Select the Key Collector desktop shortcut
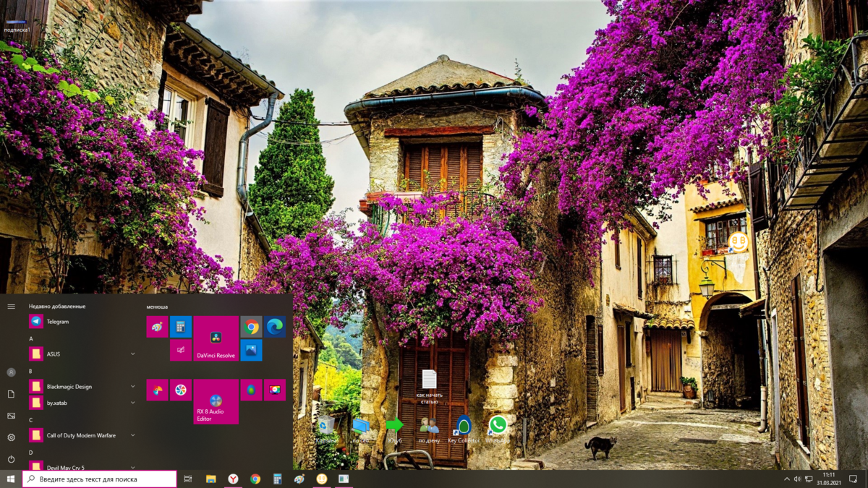868x488 pixels. [464, 429]
